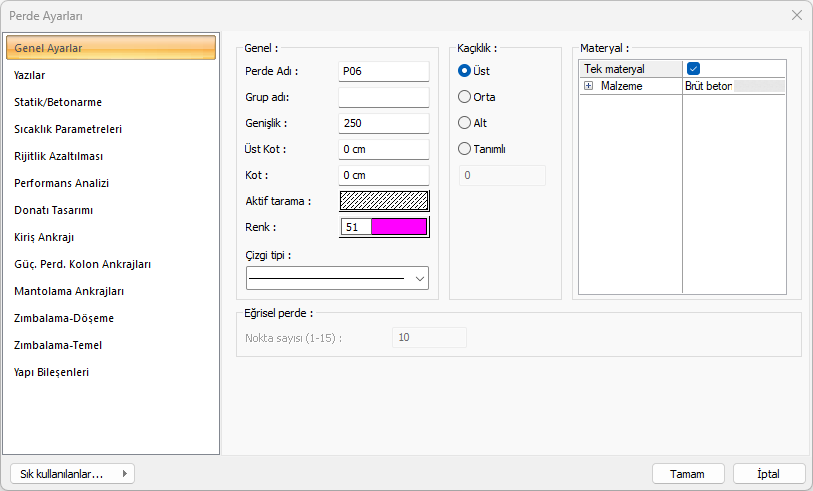The height and width of the screenshot is (491, 813).
Task: Open Statik/Betonarme settings page
Action: [58, 102]
